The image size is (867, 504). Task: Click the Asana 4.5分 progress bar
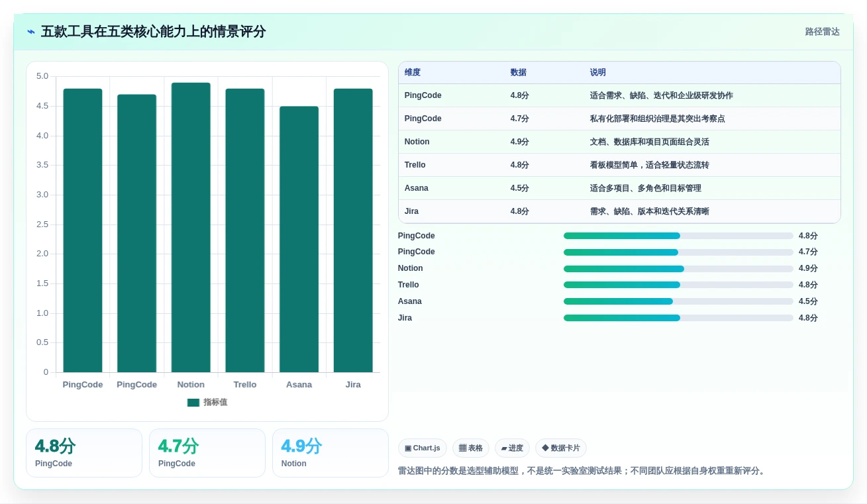(x=678, y=302)
